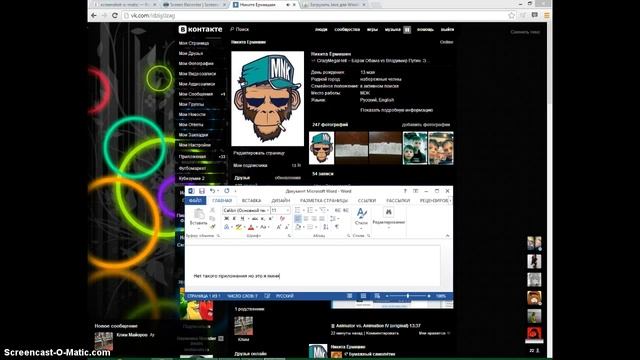Pause music with VK header pause button
The width and height of the screenshot is (640, 360).
click(x=407, y=29)
